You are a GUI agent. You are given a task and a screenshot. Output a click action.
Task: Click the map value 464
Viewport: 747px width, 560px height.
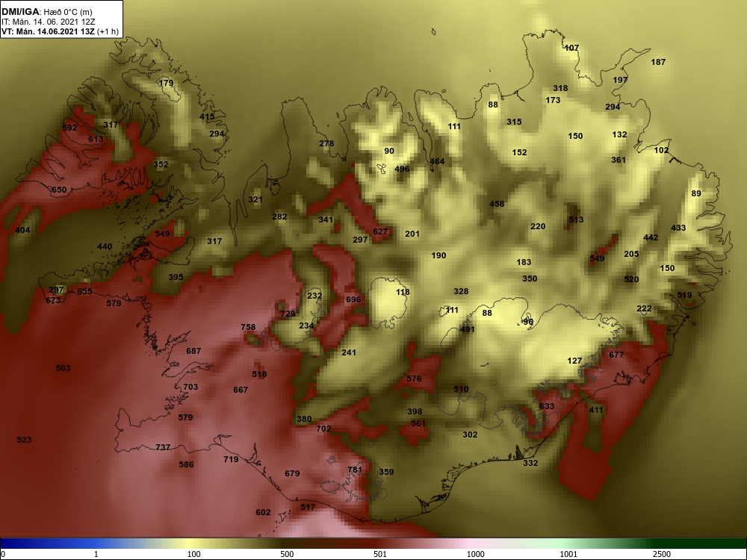(437, 161)
